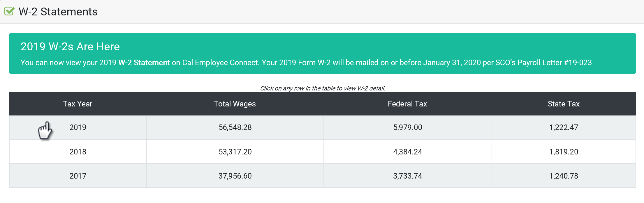Image resolution: width=644 pixels, height=203 pixels.
Task: Click 2018 federal tax 4,384.24 cell
Action: (x=408, y=152)
